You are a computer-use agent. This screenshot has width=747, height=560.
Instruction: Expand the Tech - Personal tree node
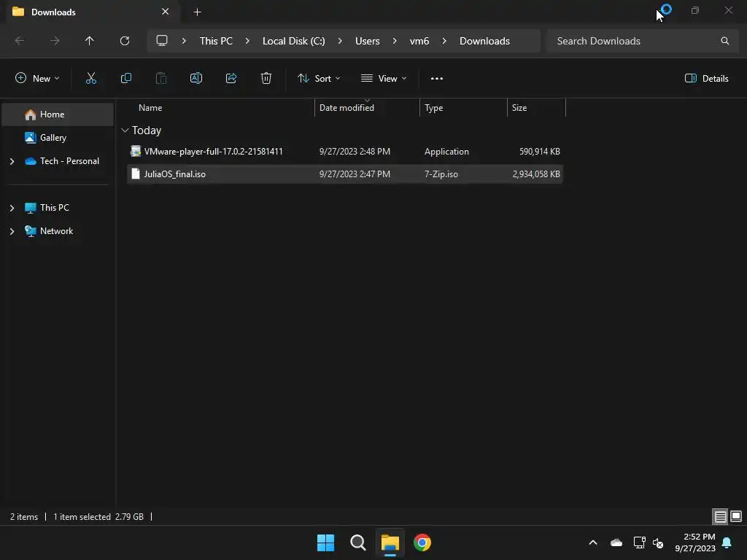12,161
